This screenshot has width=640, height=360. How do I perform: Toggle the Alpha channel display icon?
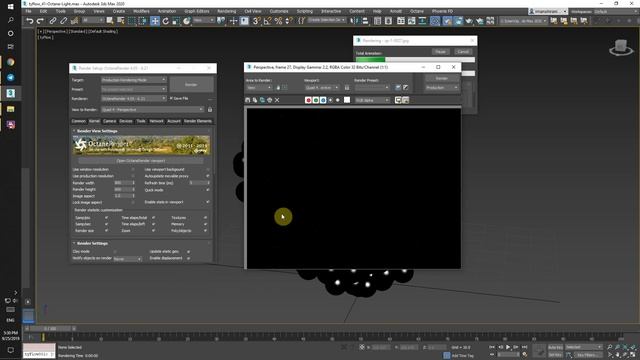click(x=330, y=100)
